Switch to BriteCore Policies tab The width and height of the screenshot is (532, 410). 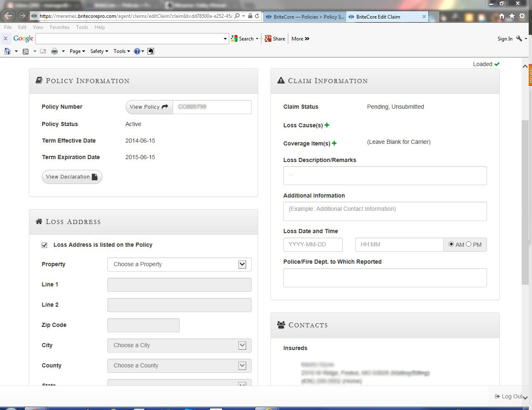(x=305, y=17)
